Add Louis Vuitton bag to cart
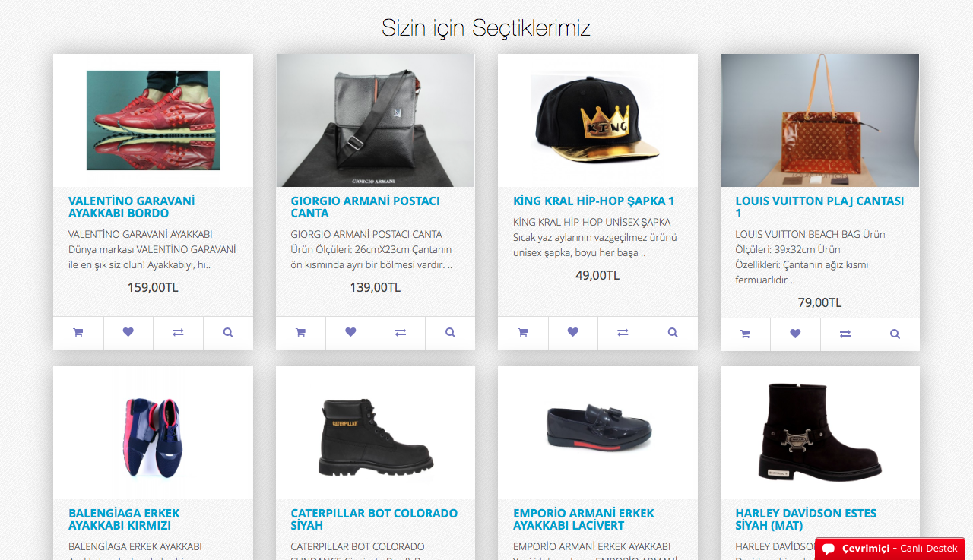Viewport: 973px width, 560px height. click(x=745, y=334)
